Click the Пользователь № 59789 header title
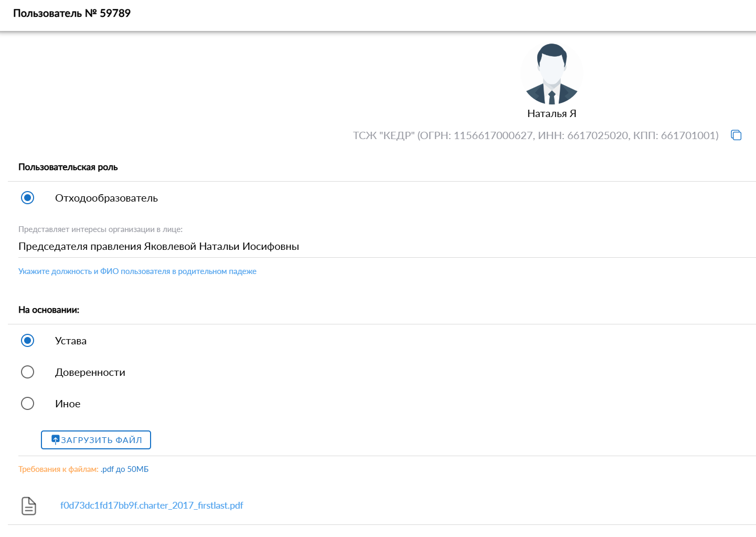 (x=72, y=13)
